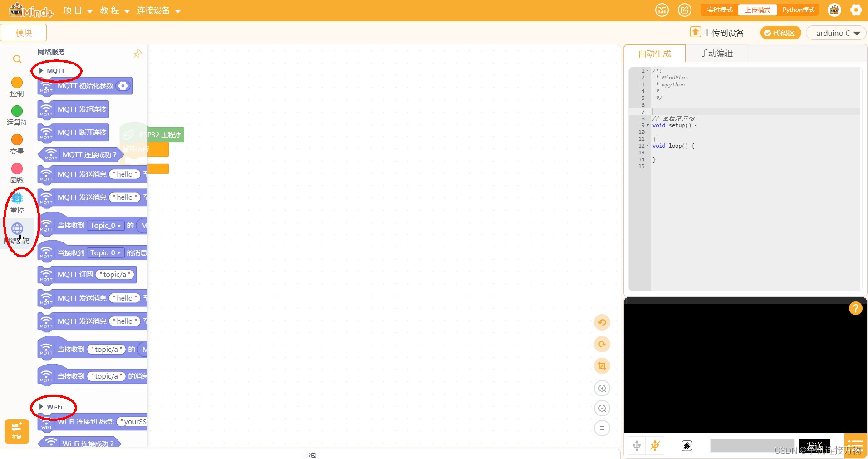Select the 网络服务 globe category
The width and height of the screenshot is (868, 459).
tap(17, 228)
